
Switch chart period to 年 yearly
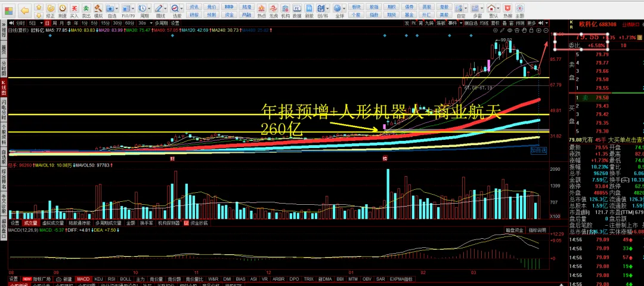(x=75, y=23)
